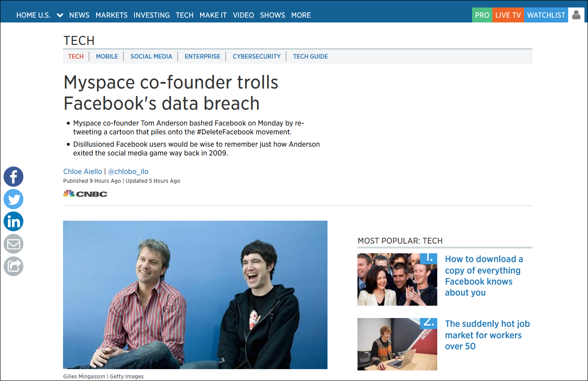The height and width of the screenshot is (381, 588).
Task: Select the MOBILE sub-navigation tab
Action: point(107,56)
